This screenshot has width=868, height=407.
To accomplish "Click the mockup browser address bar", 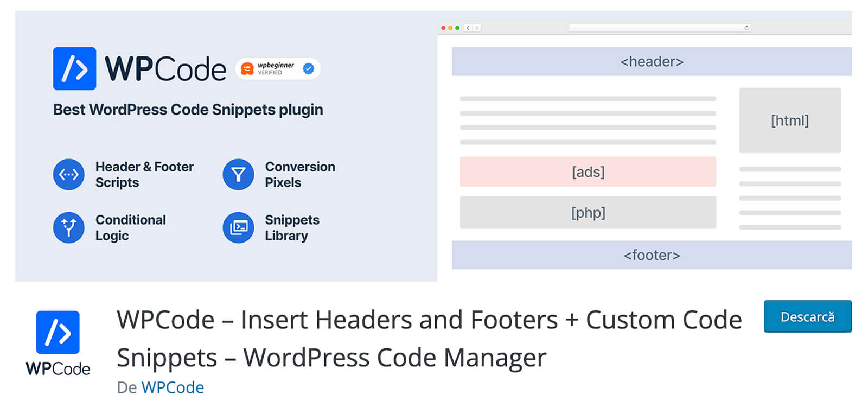I will 656,28.
